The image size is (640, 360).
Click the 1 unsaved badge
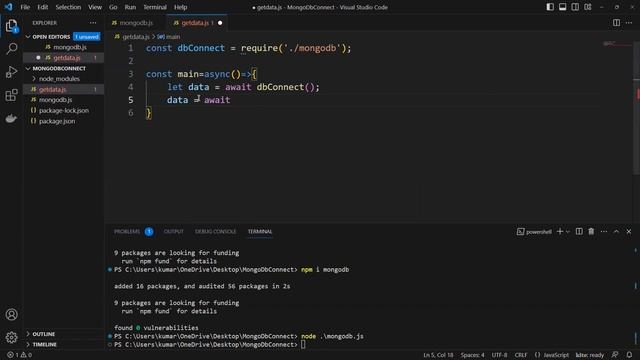(87, 37)
